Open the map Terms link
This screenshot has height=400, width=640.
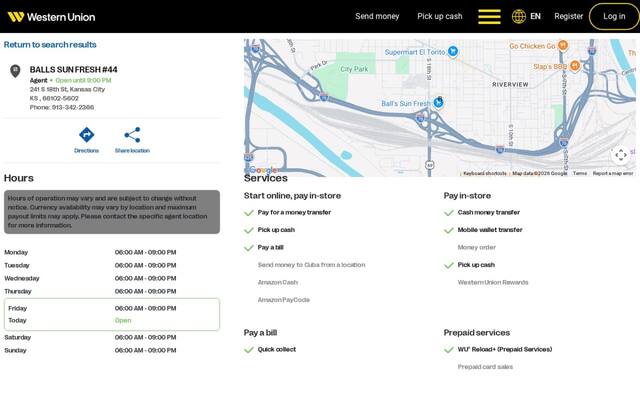580,173
